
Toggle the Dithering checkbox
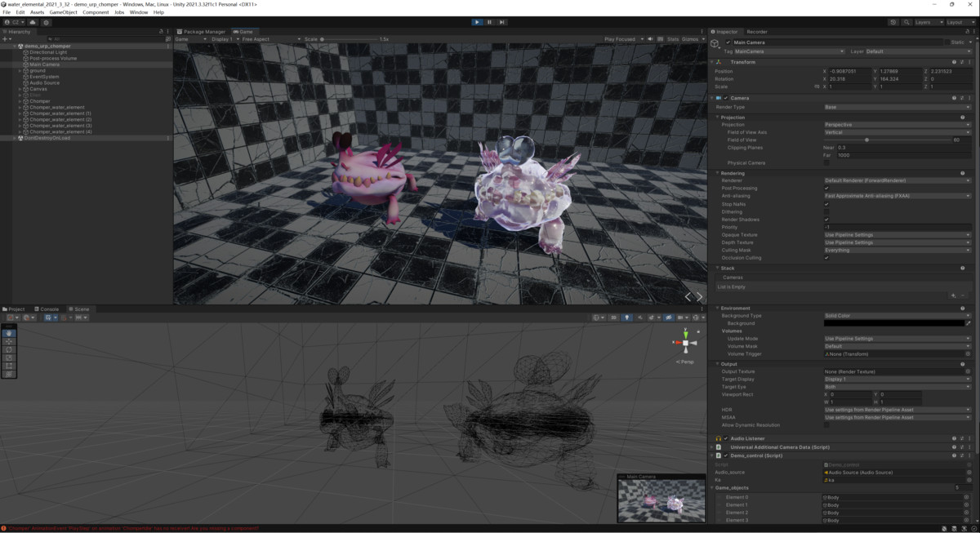point(826,212)
